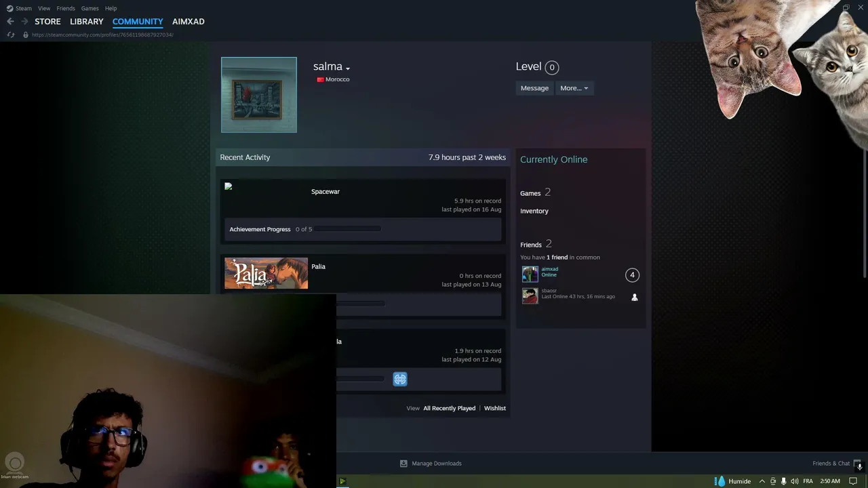Screen dimensions: 868x488
Task: Click the Manage Downloads icon
Action: [x=403, y=464]
